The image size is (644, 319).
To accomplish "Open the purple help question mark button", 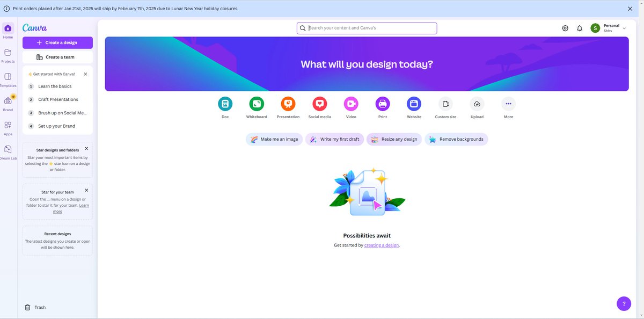I will point(624,303).
